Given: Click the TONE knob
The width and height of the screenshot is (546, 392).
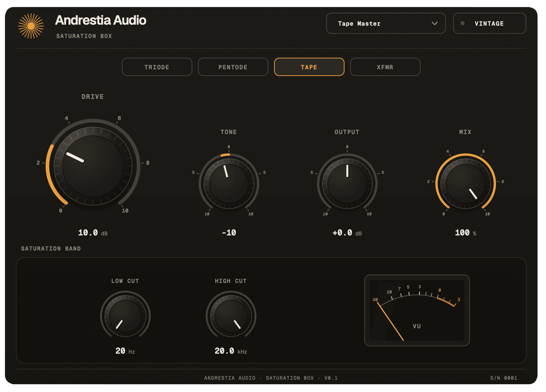Looking at the screenshot, I should (x=229, y=184).
